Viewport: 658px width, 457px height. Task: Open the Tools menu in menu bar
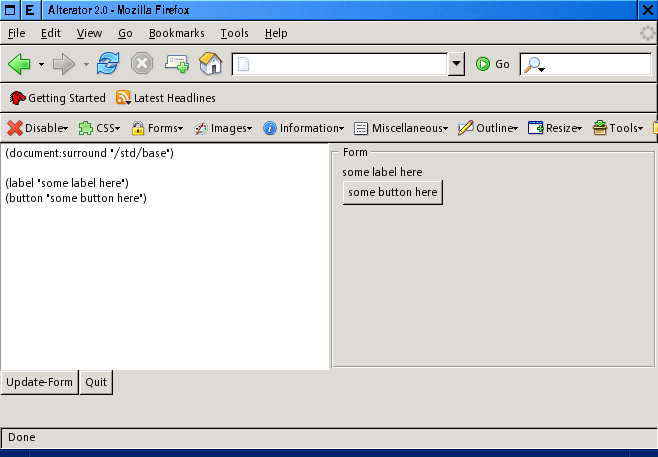(x=234, y=33)
